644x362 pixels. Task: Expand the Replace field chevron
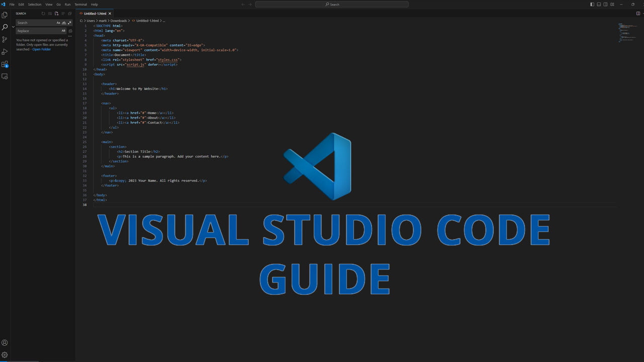(x=14, y=27)
